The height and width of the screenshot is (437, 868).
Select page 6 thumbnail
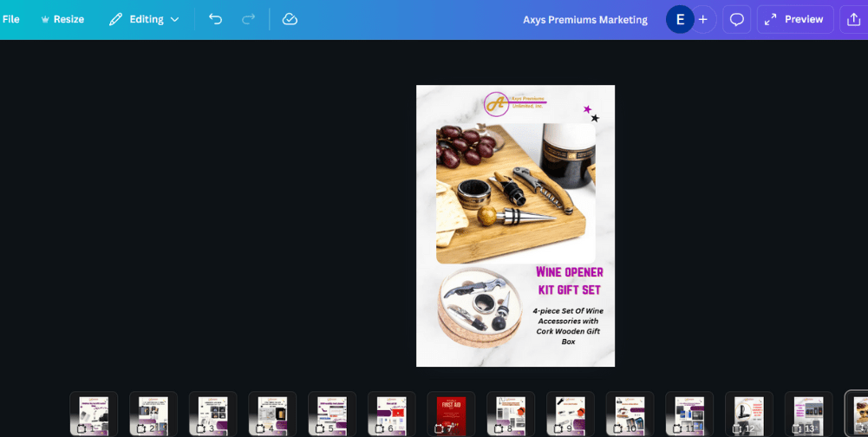pyautogui.click(x=392, y=414)
